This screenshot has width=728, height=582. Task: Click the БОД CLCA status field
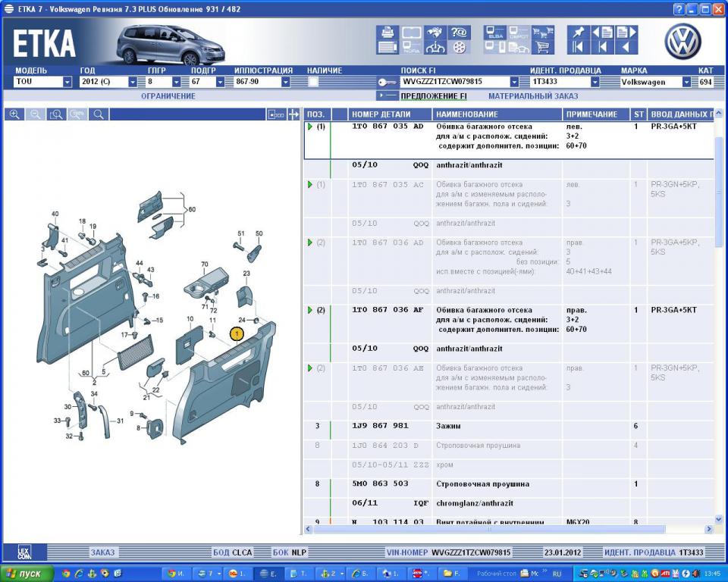[x=232, y=552]
